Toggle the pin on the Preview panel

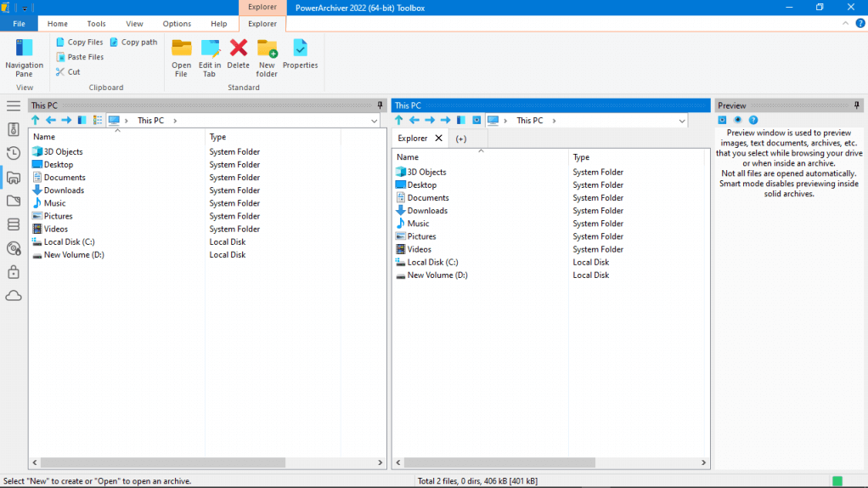click(x=856, y=105)
